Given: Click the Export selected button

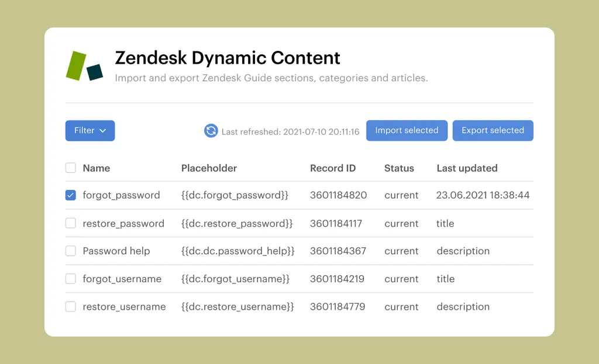Looking at the screenshot, I should 493,131.
